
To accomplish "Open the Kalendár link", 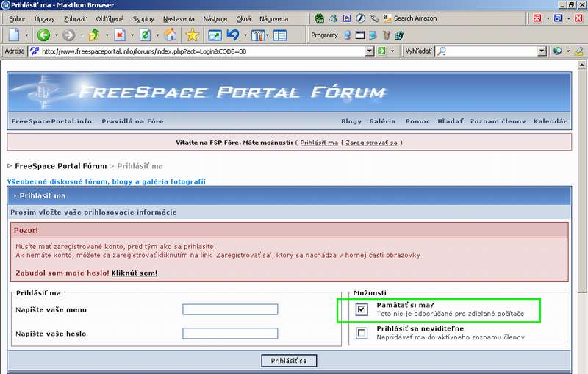I will tap(550, 121).
